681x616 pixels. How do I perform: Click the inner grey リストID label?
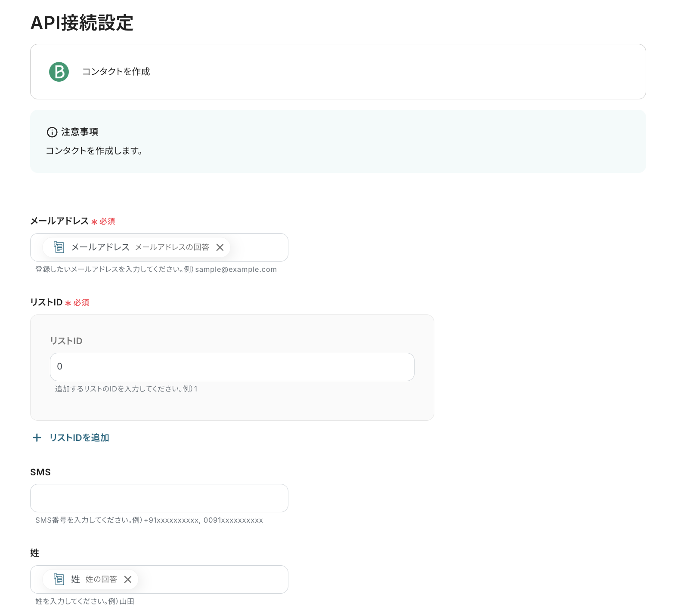coord(66,341)
